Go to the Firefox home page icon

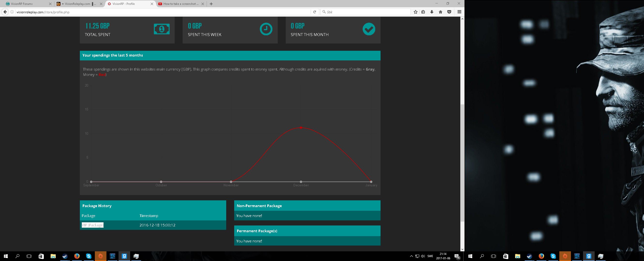click(x=441, y=12)
